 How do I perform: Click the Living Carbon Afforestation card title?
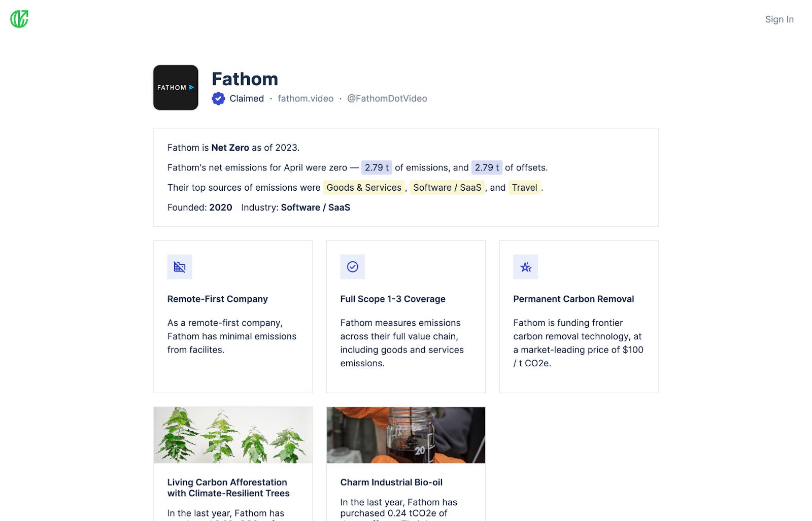click(228, 488)
